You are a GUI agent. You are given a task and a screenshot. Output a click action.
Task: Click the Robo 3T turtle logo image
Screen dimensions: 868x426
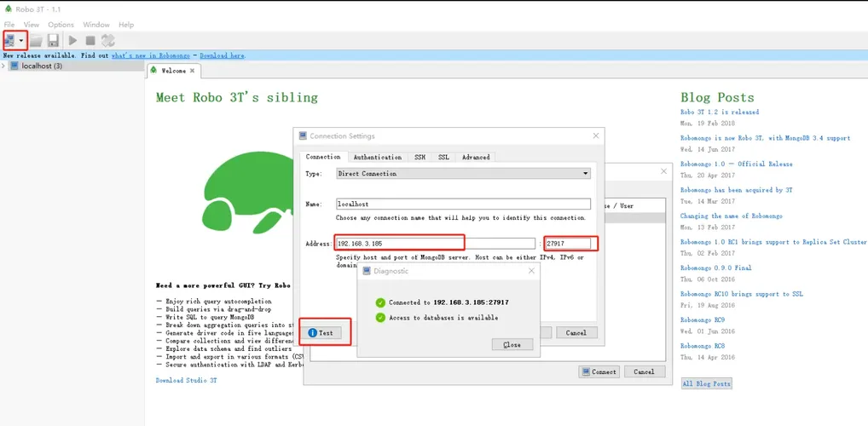pyautogui.click(x=246, y=191)
